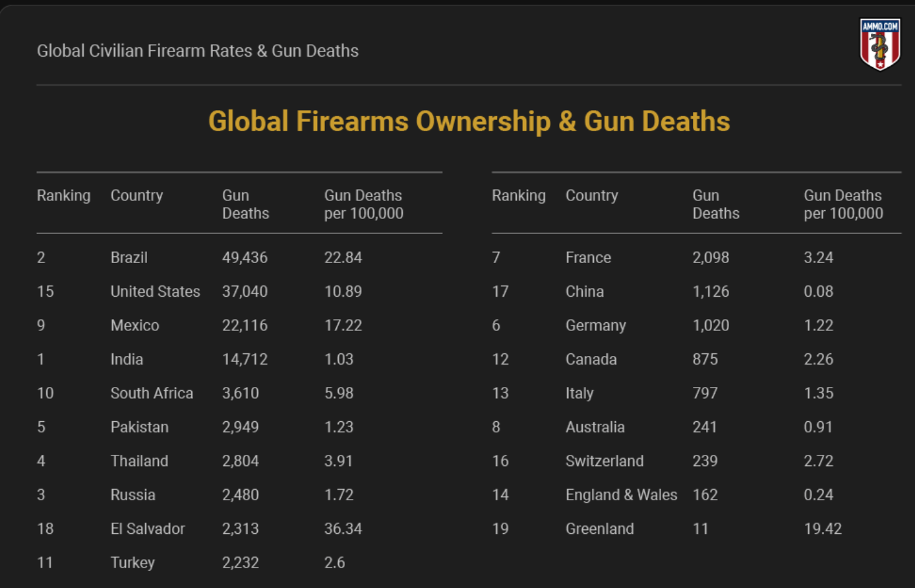Click the Germany row label

tap(595, 326)
